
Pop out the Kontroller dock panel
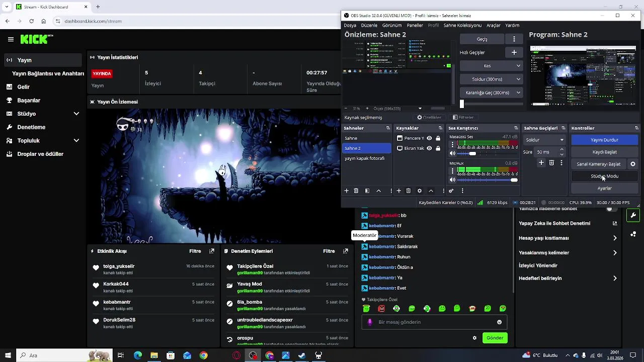[636, 128]
